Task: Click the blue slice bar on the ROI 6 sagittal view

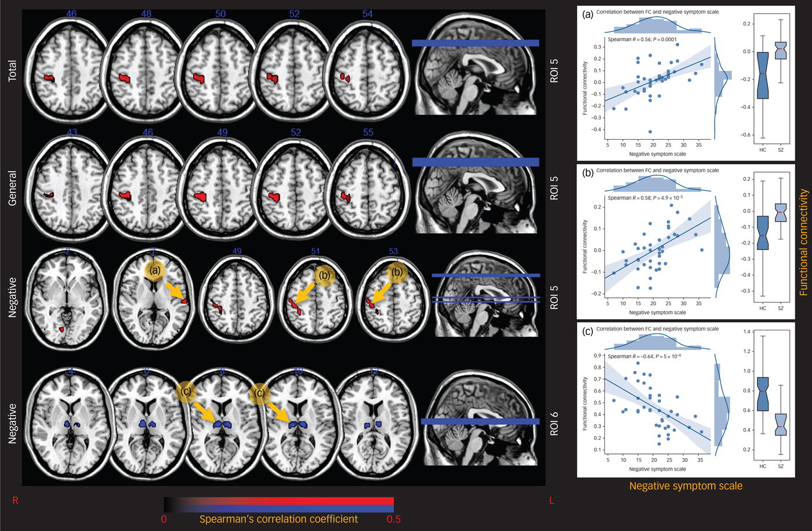Action: point(480,422)
